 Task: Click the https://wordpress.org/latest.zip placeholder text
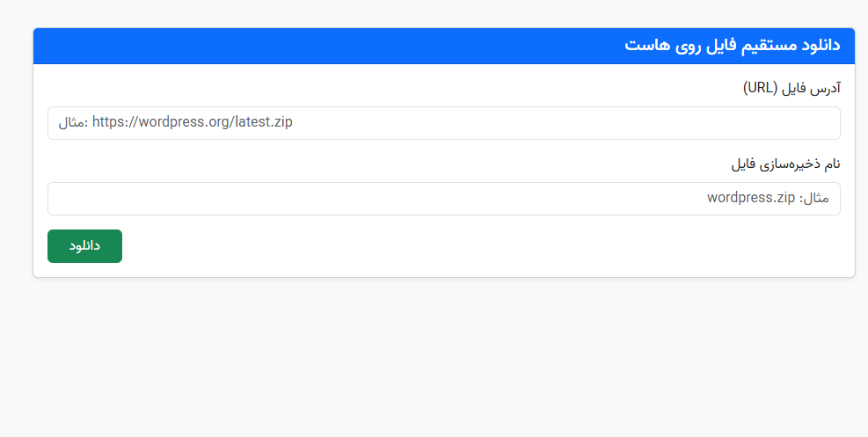point(192,123)
